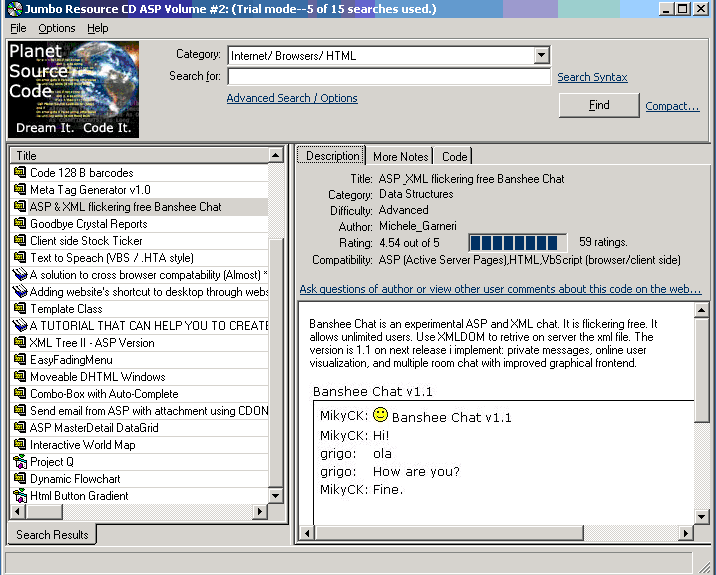The image size is (716, 575).
Task: Click the description pane scroll right arrow
Action: (x=685, y=533)
